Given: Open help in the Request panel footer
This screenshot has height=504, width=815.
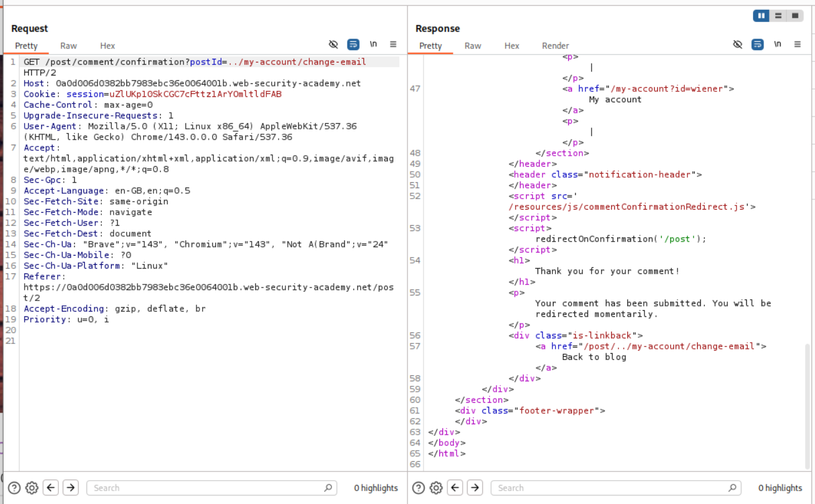Looking at the screenshot, I should [14, 488].
